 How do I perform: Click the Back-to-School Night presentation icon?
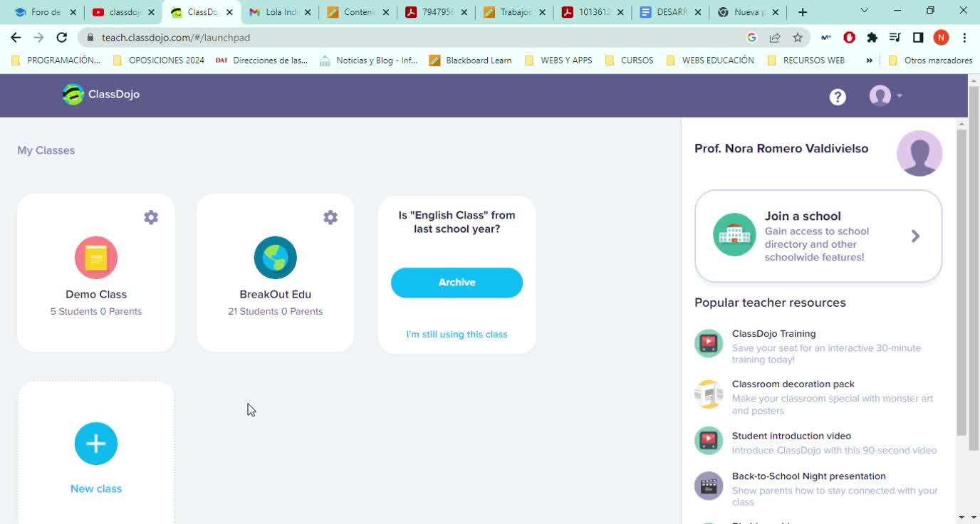tap(709, 486)
